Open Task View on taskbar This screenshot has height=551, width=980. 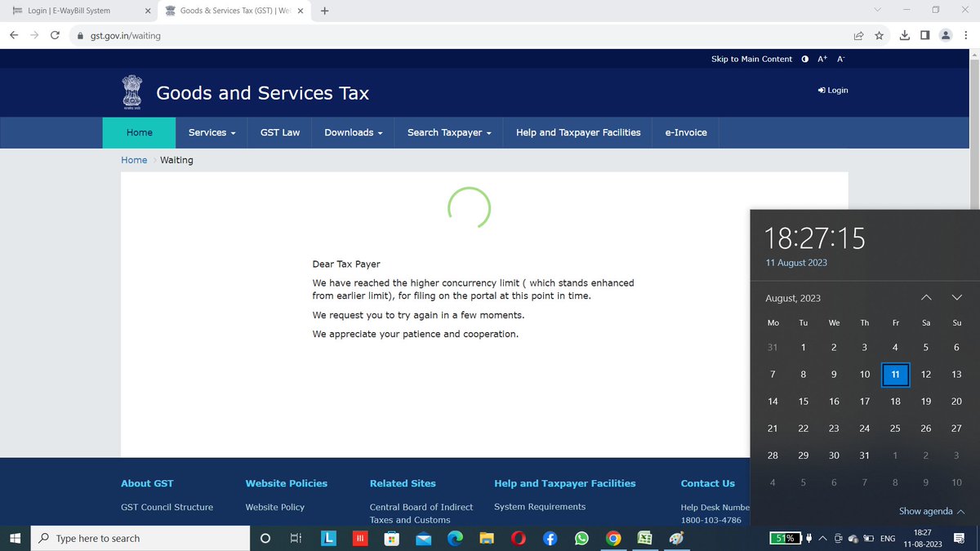[296, 538]
